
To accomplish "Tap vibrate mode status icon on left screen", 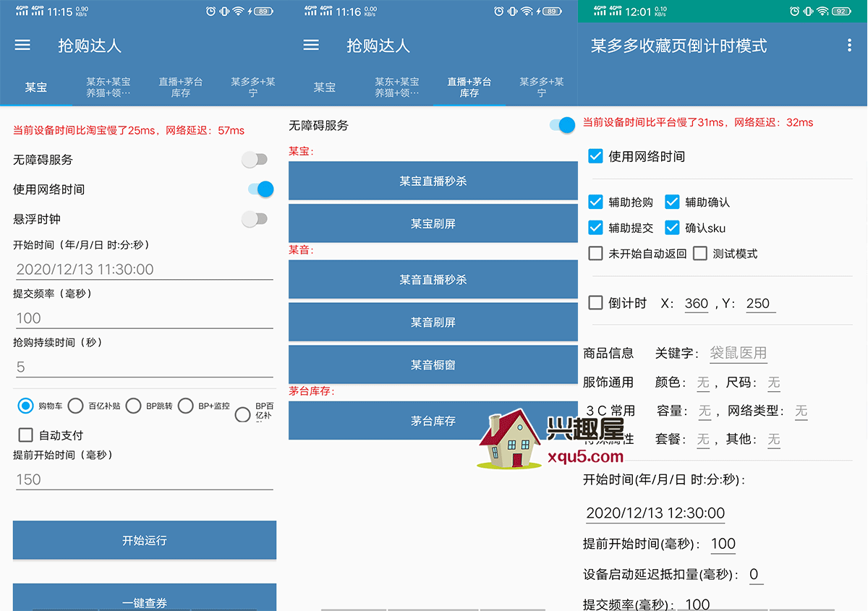I will click(x=224, y=12).
